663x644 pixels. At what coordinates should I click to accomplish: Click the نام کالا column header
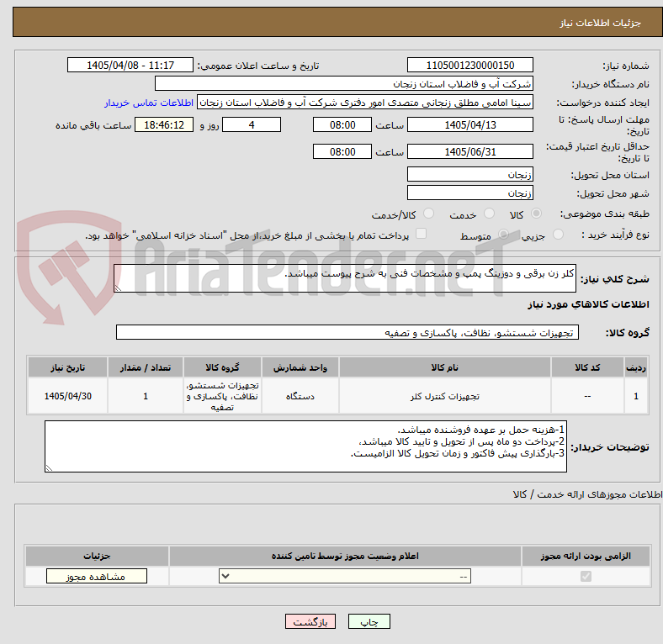(x=445, y=367)
